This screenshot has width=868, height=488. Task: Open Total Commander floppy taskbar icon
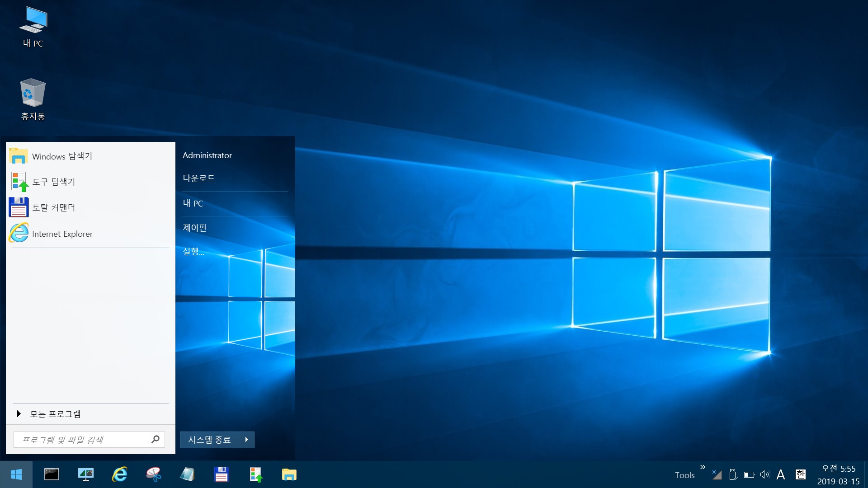point(221,474)
